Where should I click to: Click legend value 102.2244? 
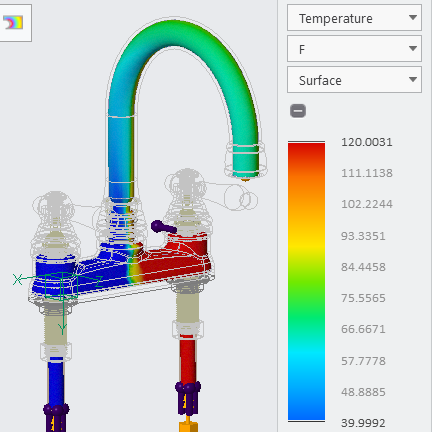click(367, 204)
